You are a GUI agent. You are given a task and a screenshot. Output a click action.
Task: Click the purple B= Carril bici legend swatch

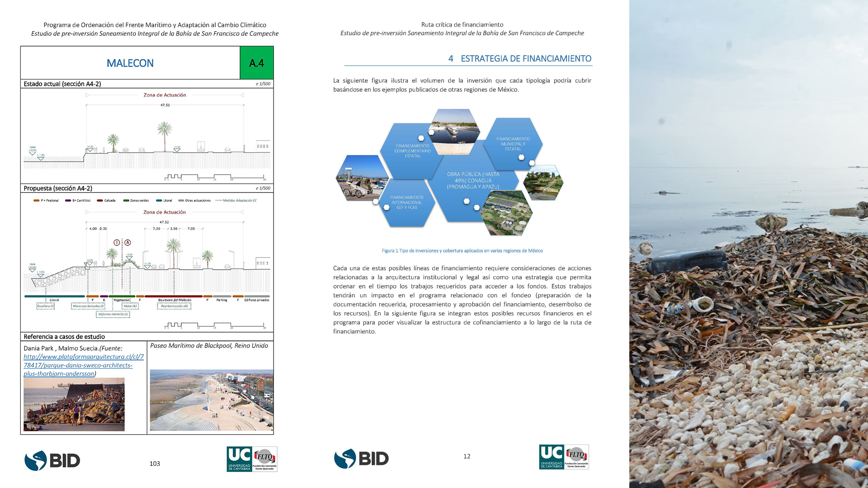click(68, 201)
